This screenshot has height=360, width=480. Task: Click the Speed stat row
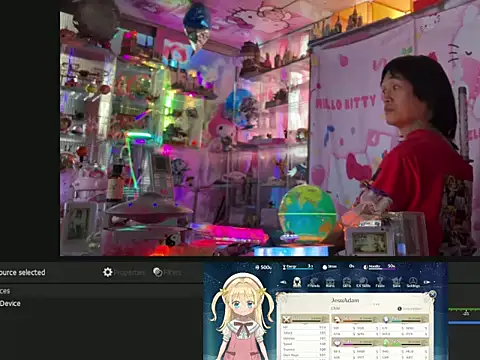click(x=305, y=344)
